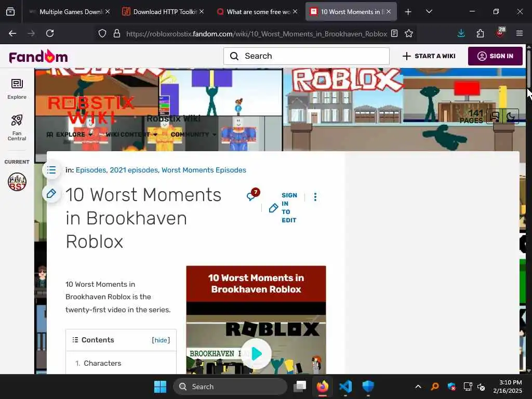This screenshot has height=399, width=532.
Task: Reload the current page
Action: (x=50, y=33)
